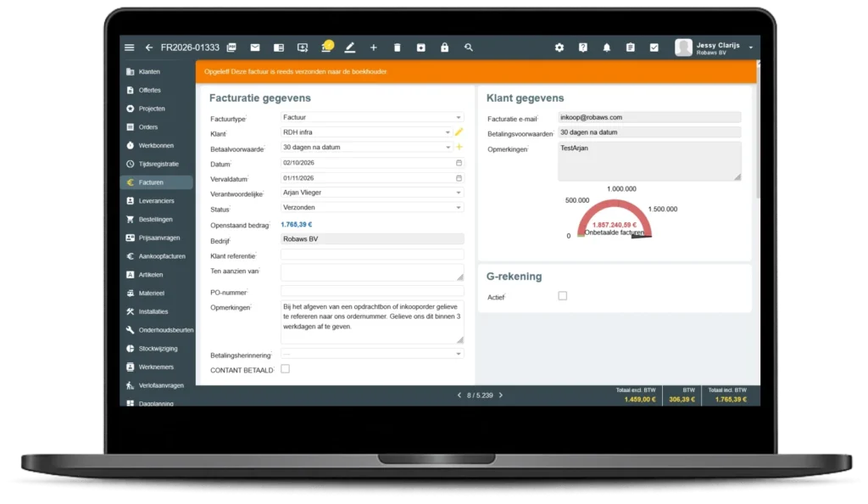Click into the PO-nummer field
This screenshot has width=868, height=504.
(372, 291)
